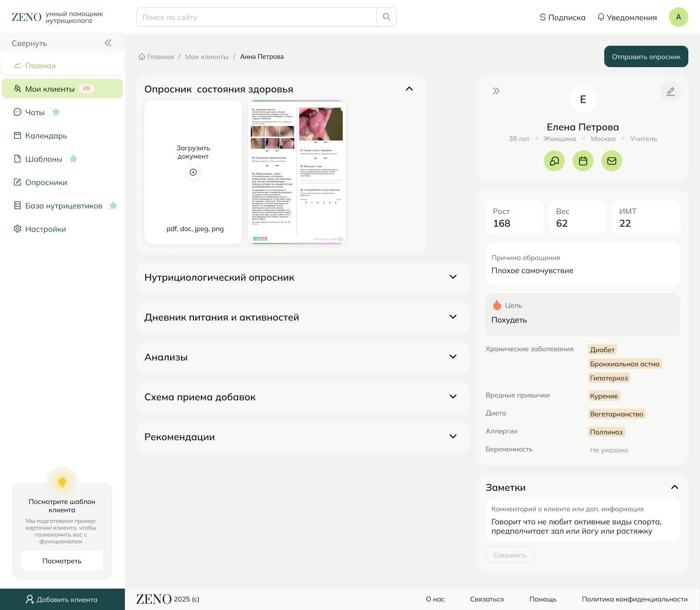Screen dimensions: 700x610
Task: Open the user avatar 'A' menu
Action: tap(679, 17)
